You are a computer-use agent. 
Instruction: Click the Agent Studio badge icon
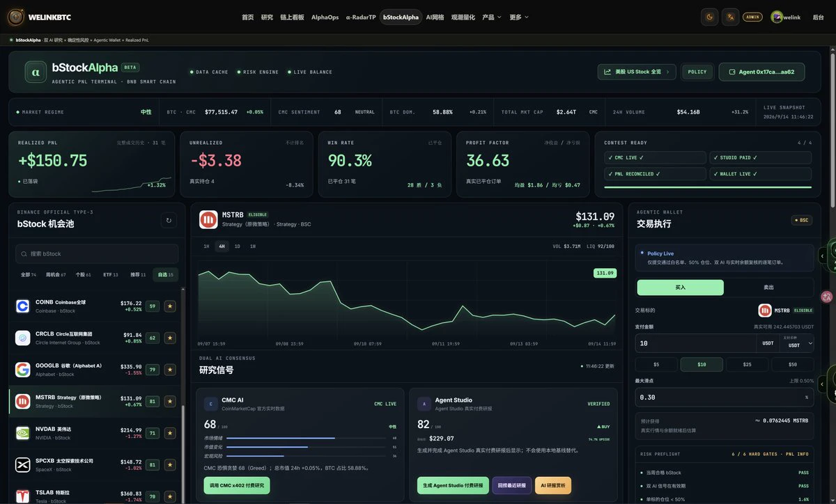click(424, 404)
